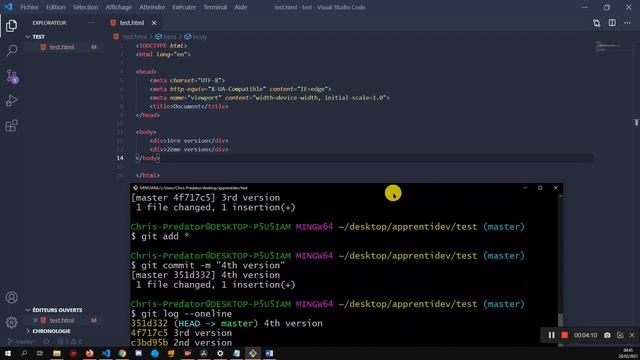The width and height of the screenshot is (640, 360).
Task: Open the Atteindre menu
Action: click(152, 7)
